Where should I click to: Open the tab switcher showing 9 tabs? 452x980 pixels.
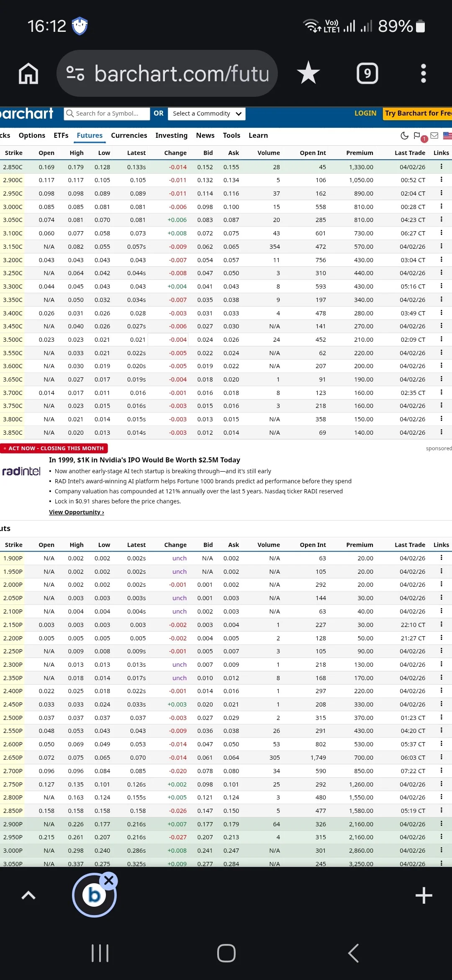coord(367,74)
